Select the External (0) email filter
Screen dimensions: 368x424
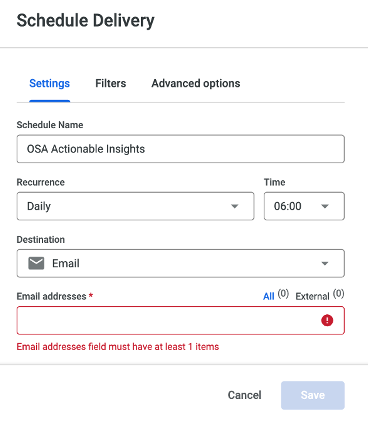click(320, 295)
